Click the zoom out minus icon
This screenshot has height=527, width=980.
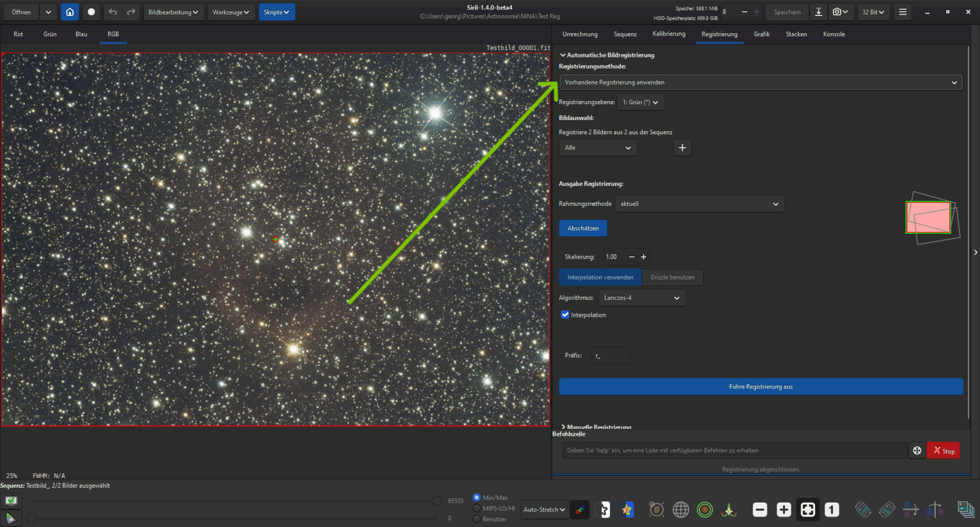(x=759, y=509)
